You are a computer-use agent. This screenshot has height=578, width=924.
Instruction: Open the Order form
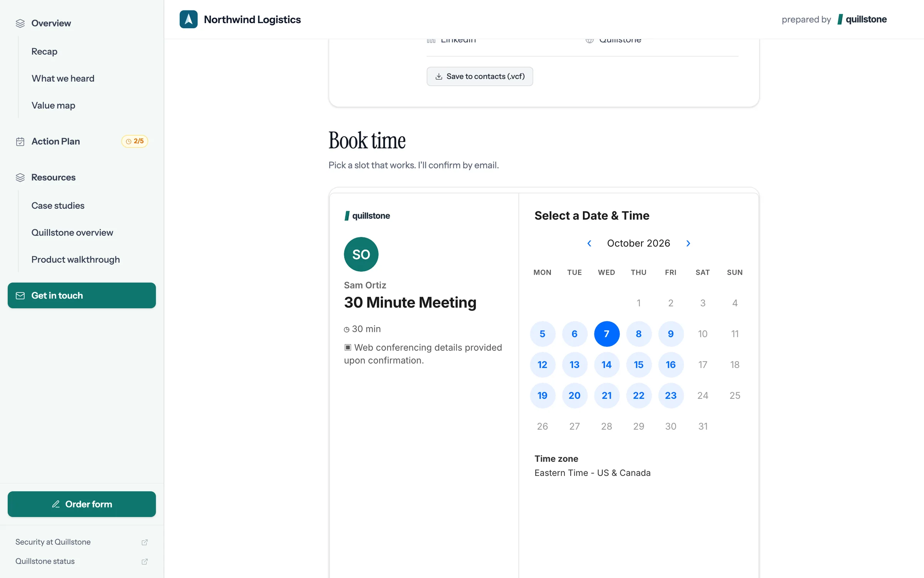82,504
